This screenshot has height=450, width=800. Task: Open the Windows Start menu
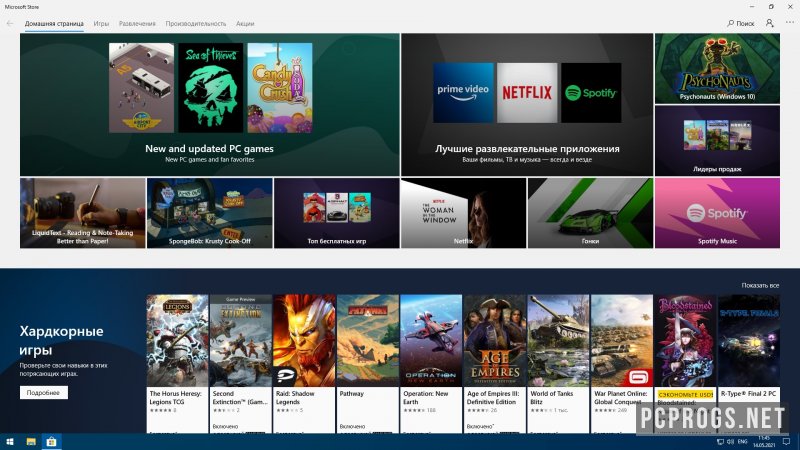click(x=10, y=442)
